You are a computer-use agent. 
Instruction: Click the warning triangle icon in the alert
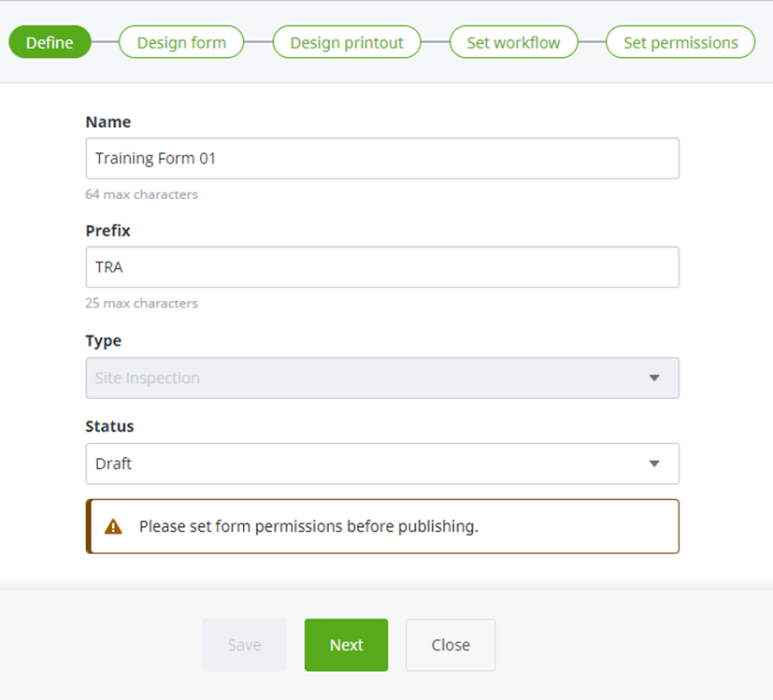pyautogui.click(x=113, y=526)
